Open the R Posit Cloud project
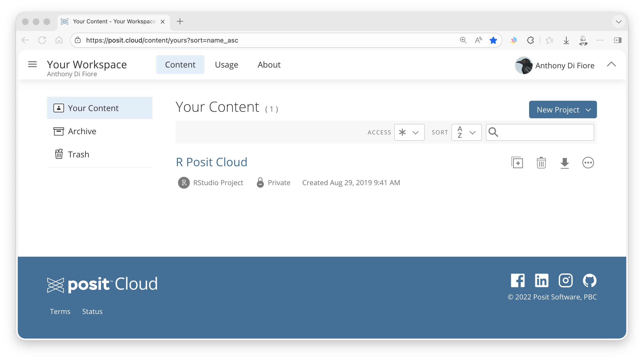Viewport: 644px width, 360px height. (212, 162)
